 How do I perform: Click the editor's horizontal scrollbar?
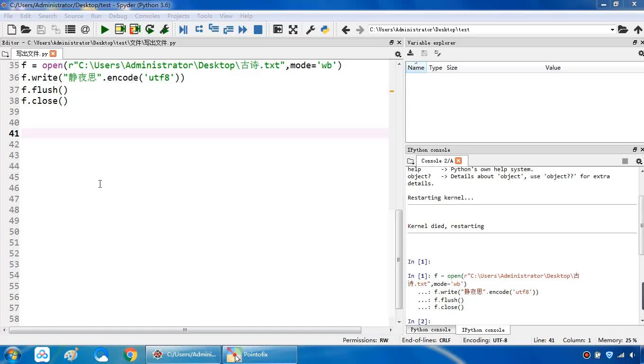pos(185,330)
